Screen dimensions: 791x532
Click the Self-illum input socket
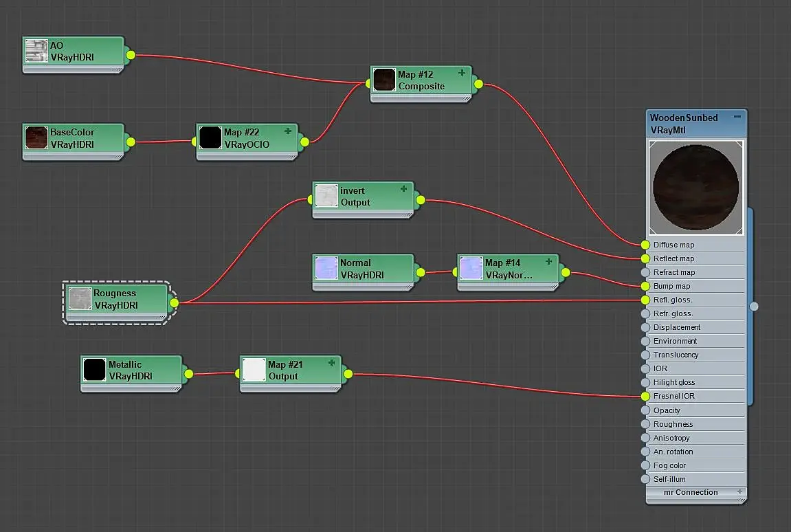645,479
